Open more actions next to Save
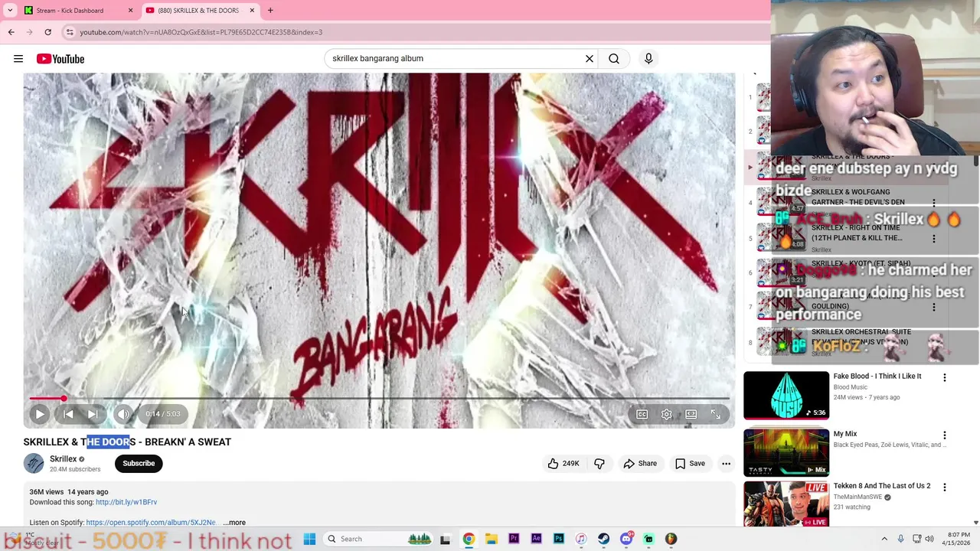 726,463
